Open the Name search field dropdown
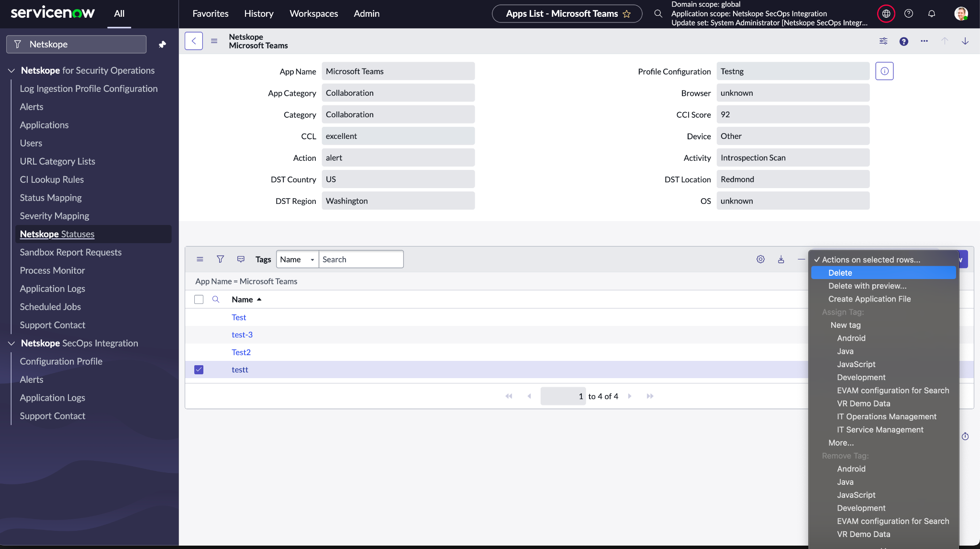The height and width of the screenshot is (549, 980). tap(297, 259)
